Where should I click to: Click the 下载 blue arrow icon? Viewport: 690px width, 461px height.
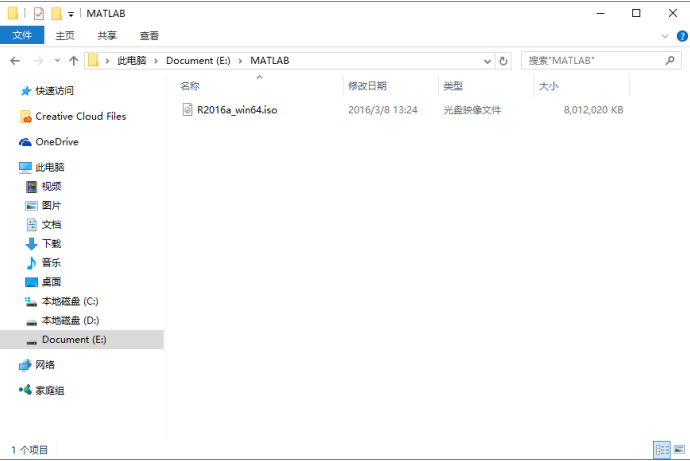coord(31,244)
